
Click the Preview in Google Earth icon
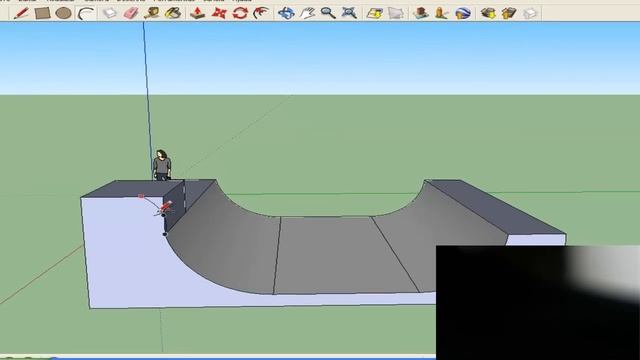(x=463, y=13)
